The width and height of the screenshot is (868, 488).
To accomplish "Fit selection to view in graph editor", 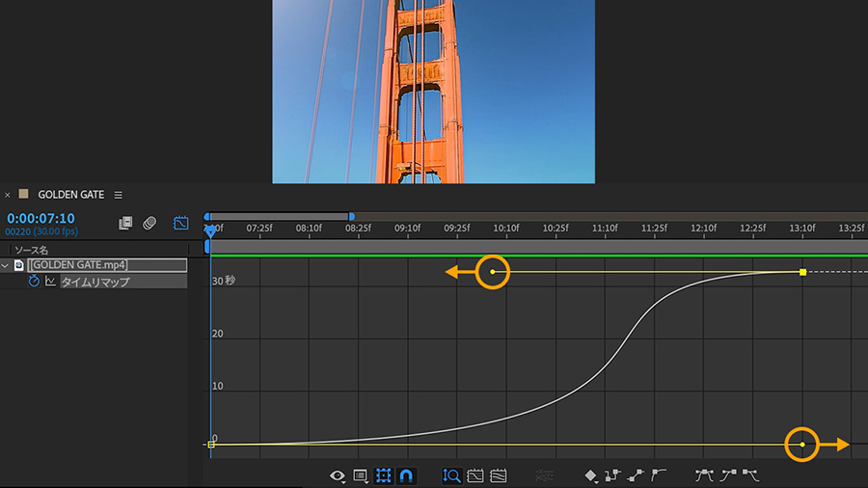I will coord(475,475).
